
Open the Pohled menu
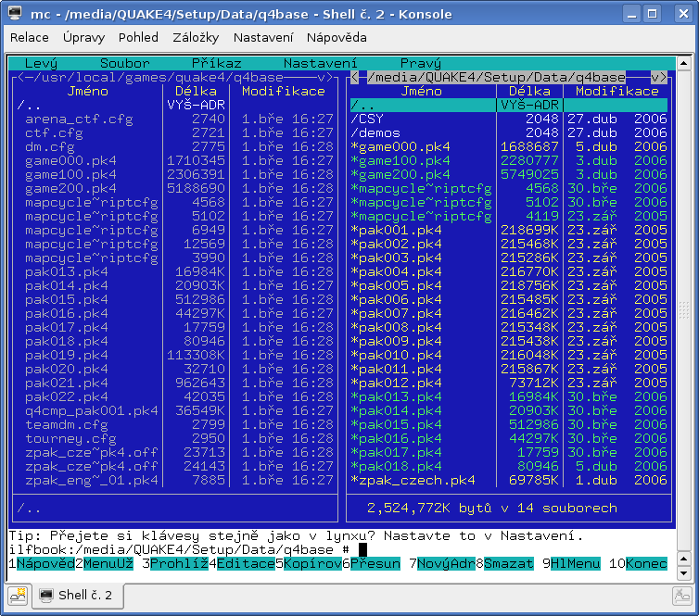pos(138,37)
